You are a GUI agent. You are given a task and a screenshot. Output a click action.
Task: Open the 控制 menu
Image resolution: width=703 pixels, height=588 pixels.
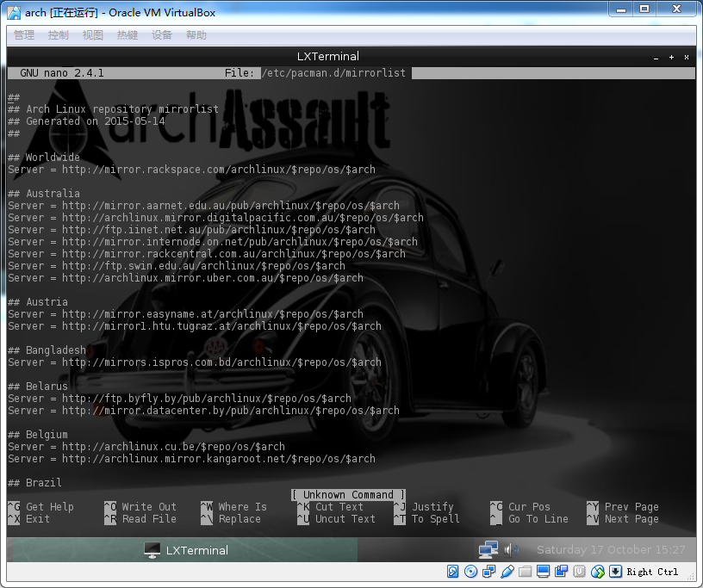pos(59,35)
